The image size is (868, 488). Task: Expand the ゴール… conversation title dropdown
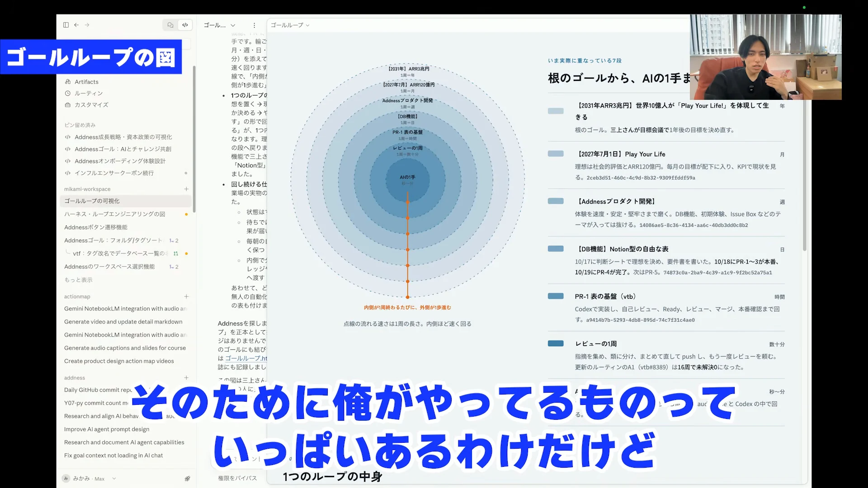(233, 25)
